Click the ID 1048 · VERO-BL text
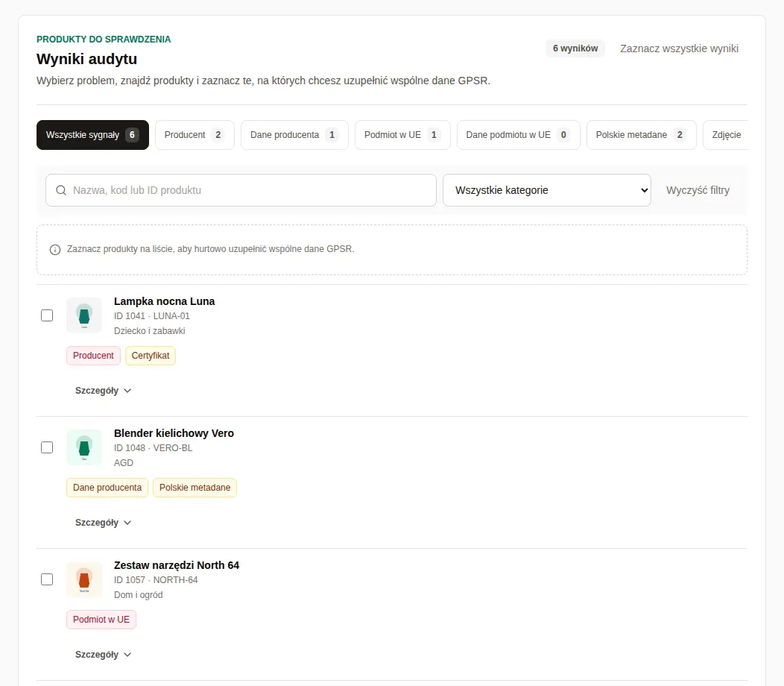The height and width of the screenshot is (686, 784). coord(153,448)
